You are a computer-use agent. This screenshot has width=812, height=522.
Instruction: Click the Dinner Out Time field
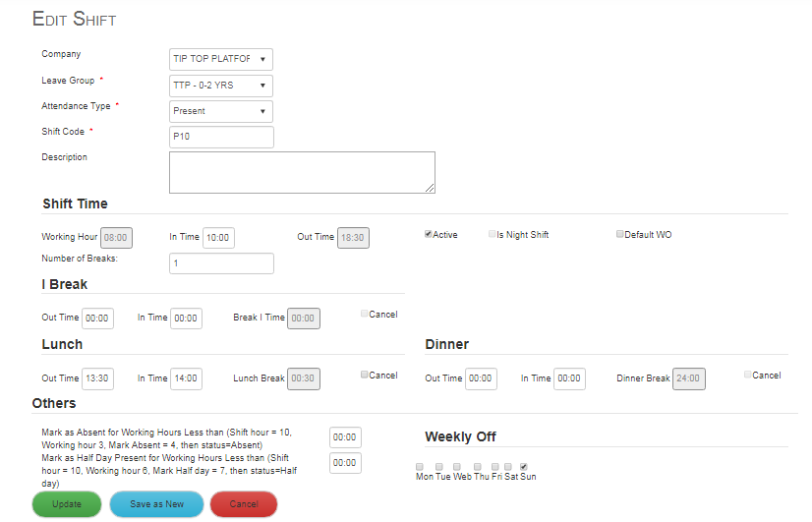[481, 378]
